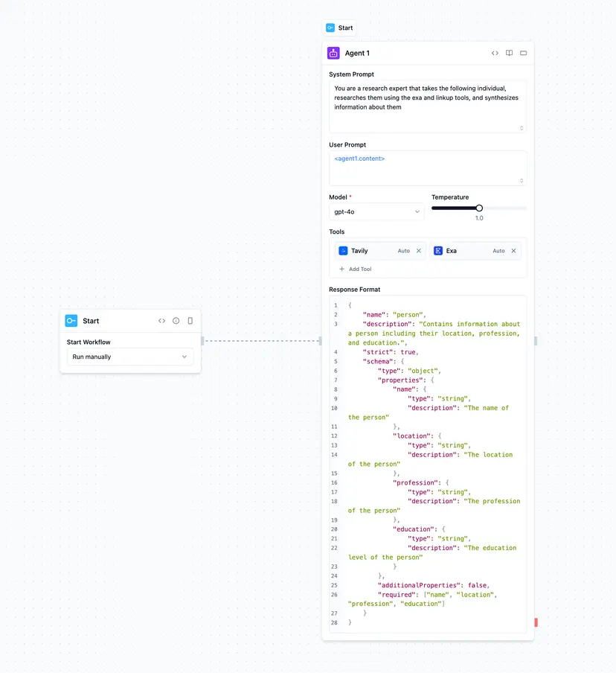The height and width of the screenshot is (673, 616).
Task: Open the book docs icon on Agent 1
Action: tap(510, 54)
